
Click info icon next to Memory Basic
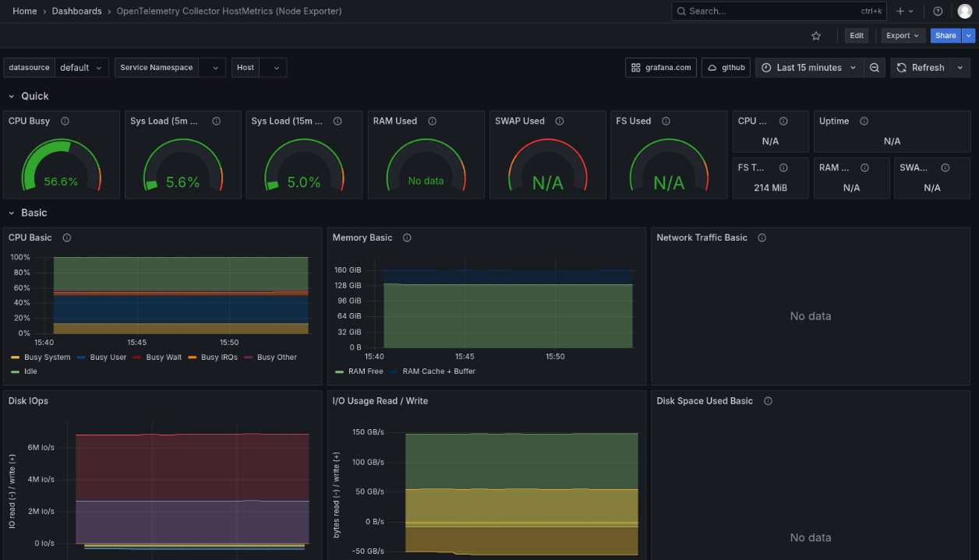(x=407, y=238)
